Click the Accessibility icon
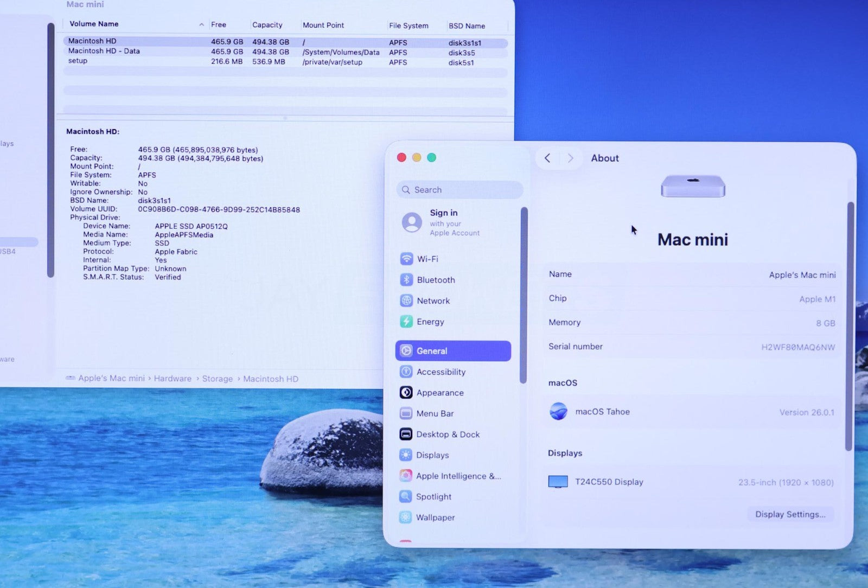This screenshot has height=588, width=868. pyautogui.click(x=406, y=372)
